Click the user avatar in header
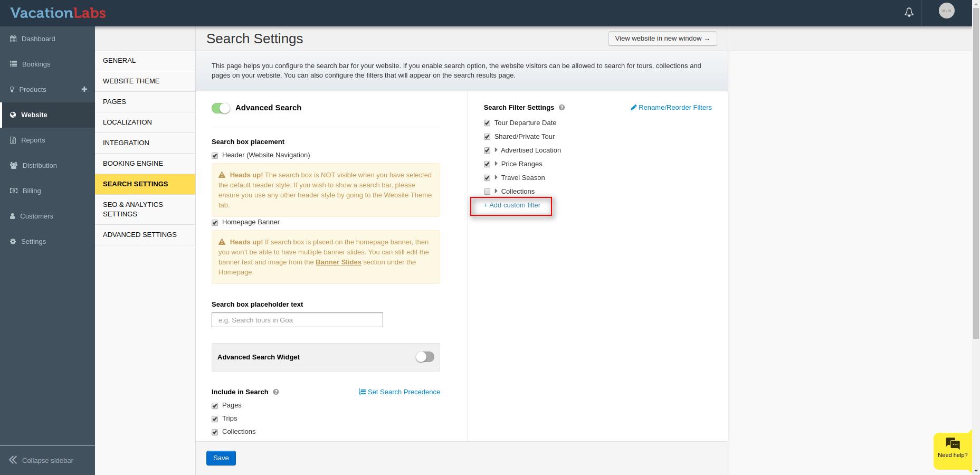This screenshot has height=475, width=980. (946, 11)
